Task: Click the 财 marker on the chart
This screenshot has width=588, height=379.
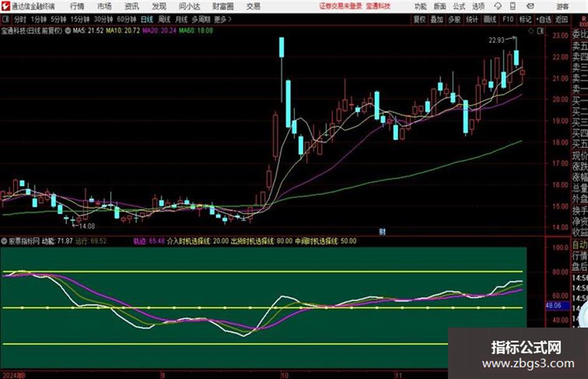Action: click(x=382, y=232)
